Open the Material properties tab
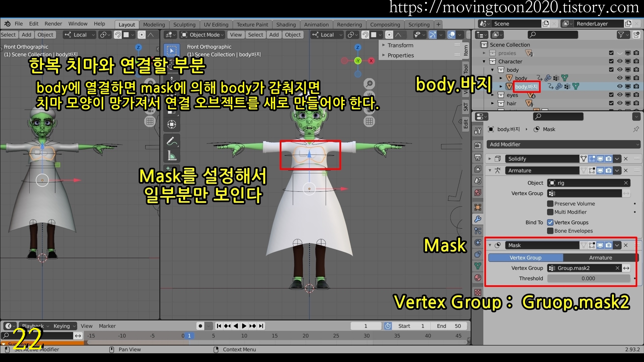Image resolution: width=644 pixels, height=362 pixels. click(x=478, y=278)
